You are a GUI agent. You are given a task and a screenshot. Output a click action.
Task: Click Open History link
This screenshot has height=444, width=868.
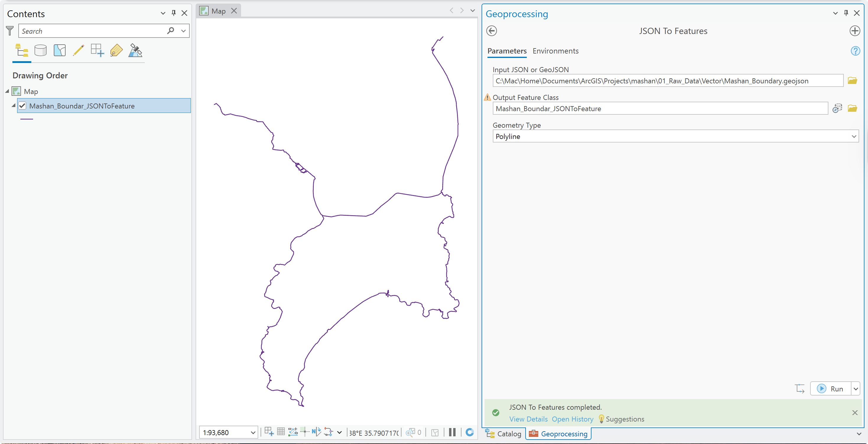click(573, 419)
